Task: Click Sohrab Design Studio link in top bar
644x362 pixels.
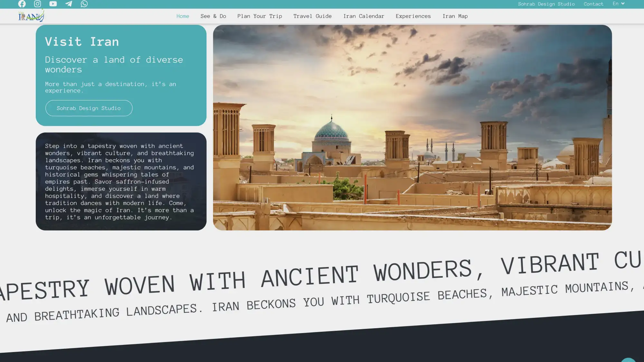Action: coord(546,4)
